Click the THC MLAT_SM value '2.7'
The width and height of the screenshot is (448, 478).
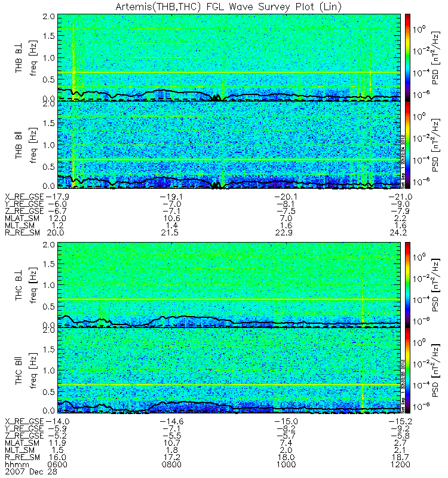[x=400, y=443]
